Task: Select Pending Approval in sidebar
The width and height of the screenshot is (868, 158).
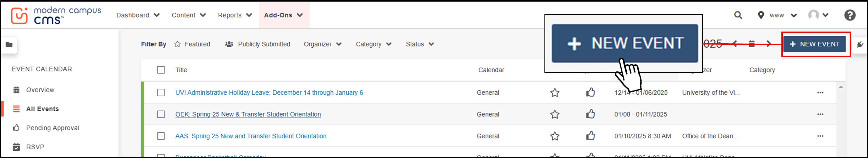Action: tap(52, 128)
